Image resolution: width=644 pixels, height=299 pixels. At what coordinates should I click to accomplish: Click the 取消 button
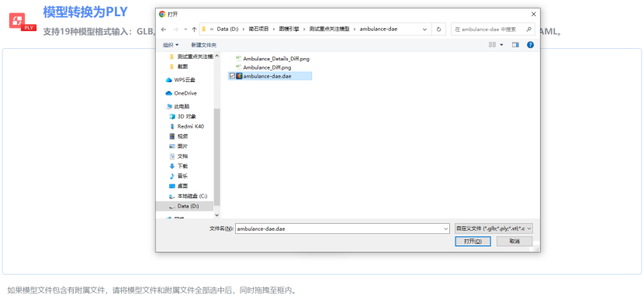tap(514, 241)
